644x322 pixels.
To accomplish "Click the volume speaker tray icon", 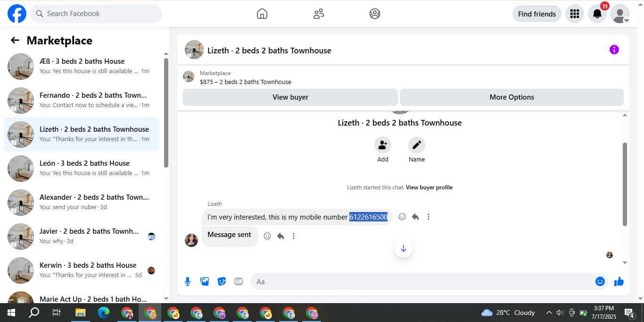I will [x=560, y=313].
